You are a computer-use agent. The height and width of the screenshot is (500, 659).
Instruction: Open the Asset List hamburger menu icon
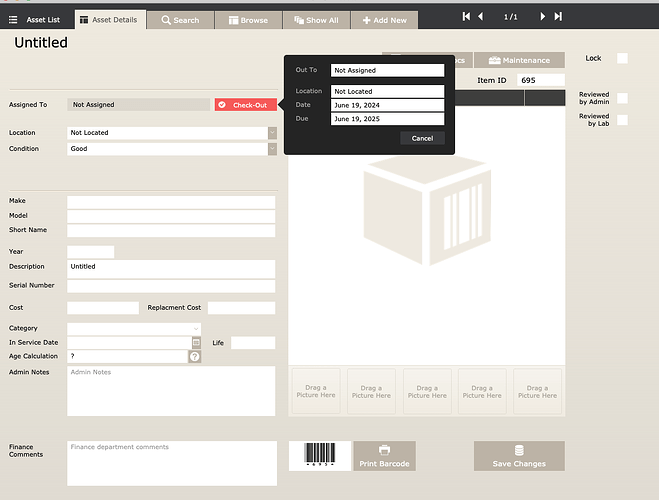(12, 20)
